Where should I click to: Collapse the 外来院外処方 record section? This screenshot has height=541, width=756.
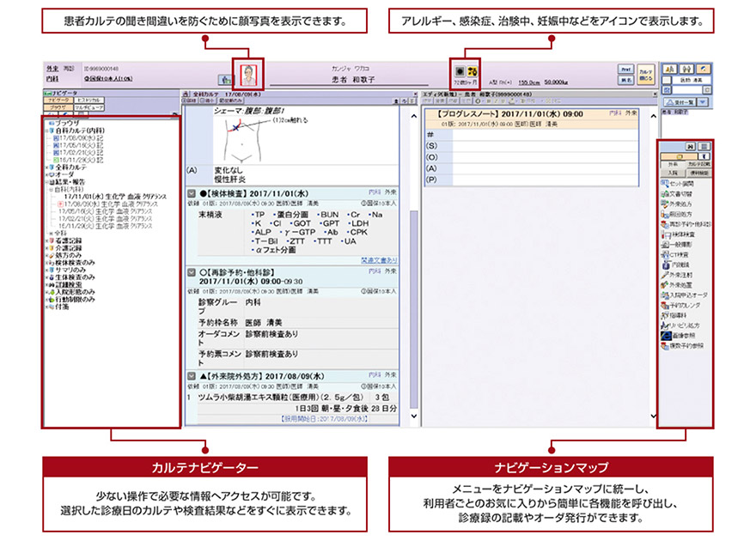click(x=191, y=376)
